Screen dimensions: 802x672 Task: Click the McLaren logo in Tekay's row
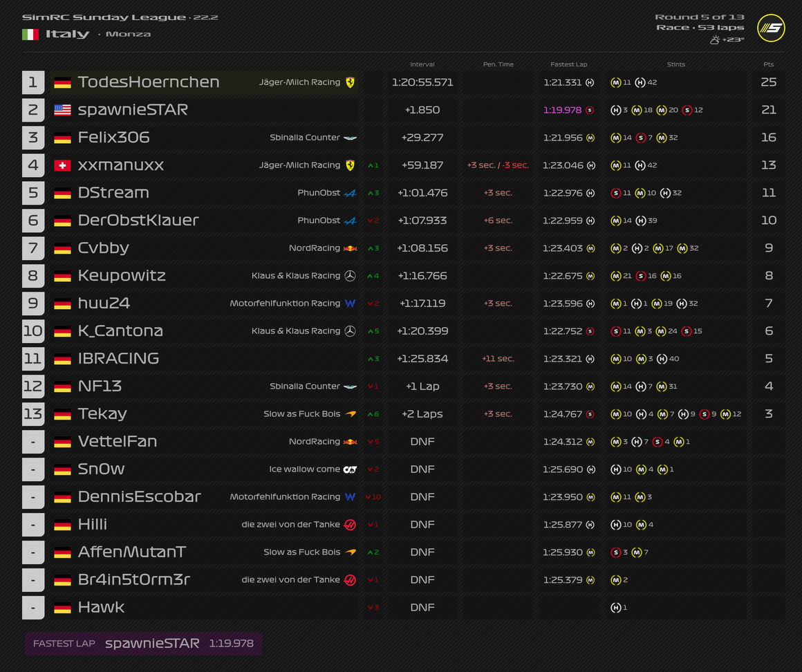point(351,414)
